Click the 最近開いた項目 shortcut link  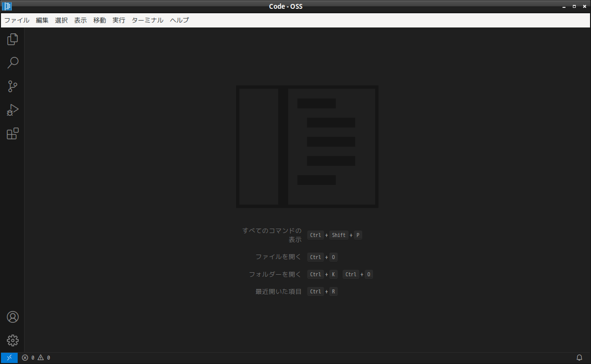278,291
